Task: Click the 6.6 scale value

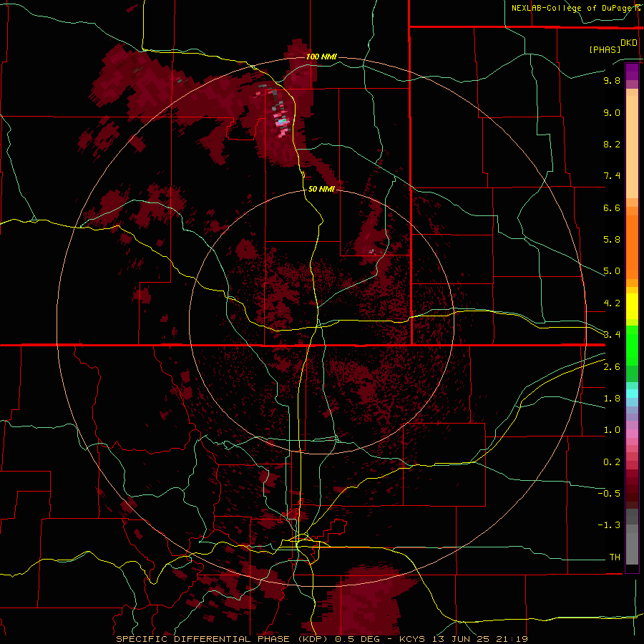Action: point(612,208)
